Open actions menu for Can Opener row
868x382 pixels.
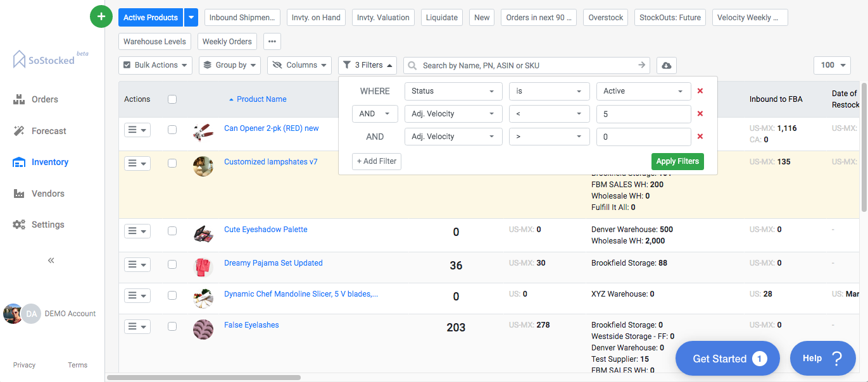[x=137, y=130]
